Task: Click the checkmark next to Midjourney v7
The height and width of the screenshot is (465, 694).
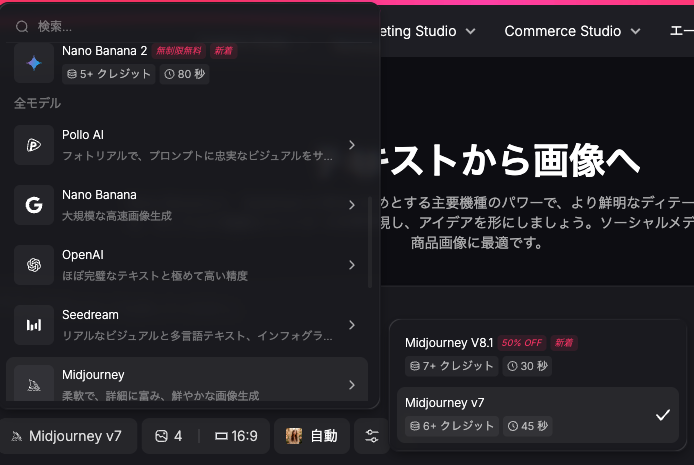Action: coord(663,415)
